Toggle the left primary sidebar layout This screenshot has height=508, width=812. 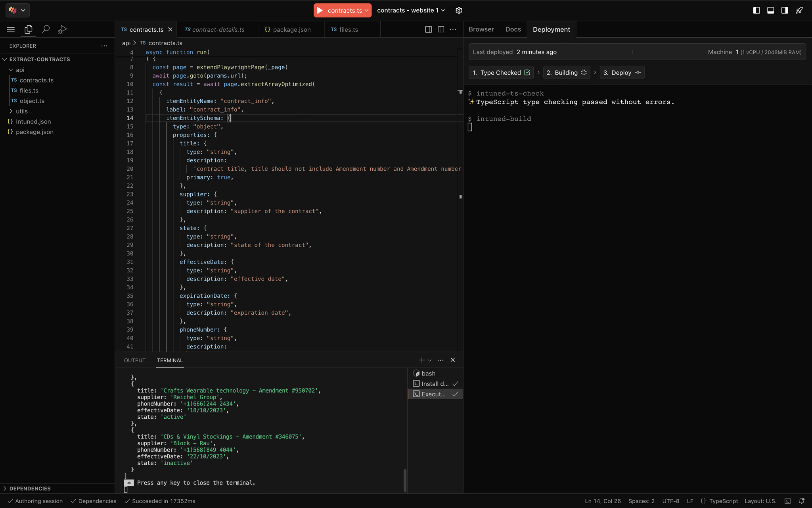pos(756,10)
